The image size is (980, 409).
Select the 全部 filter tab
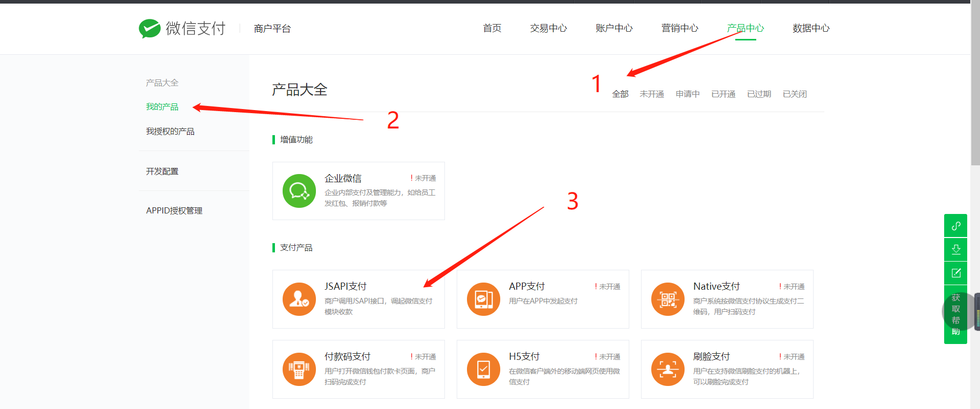pyautogui.click(x=620, y=94)
